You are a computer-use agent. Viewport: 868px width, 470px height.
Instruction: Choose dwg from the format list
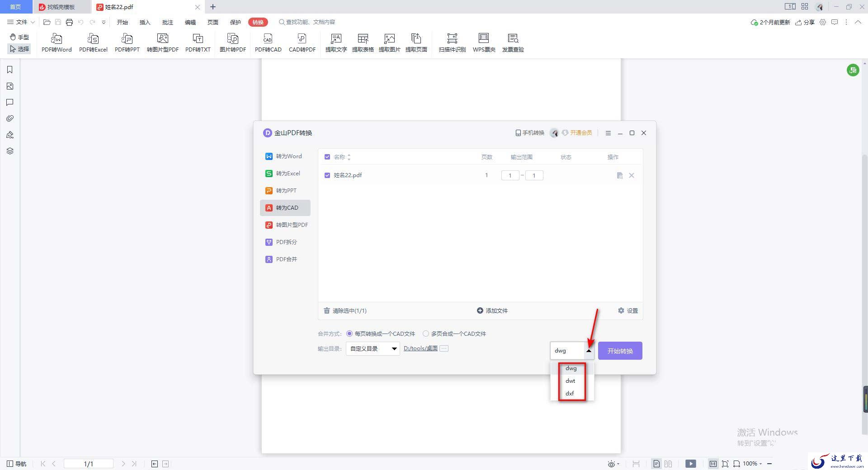point(572,368)
